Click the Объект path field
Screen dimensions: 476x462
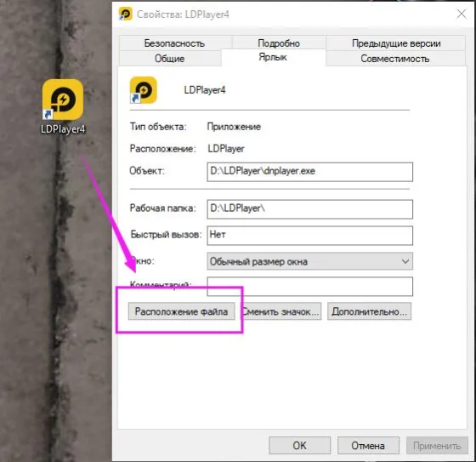click(x=310, y=172)
